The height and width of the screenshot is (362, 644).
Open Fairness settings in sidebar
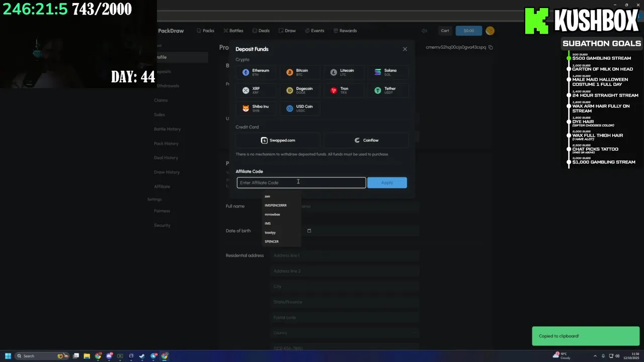pos(162,211)
